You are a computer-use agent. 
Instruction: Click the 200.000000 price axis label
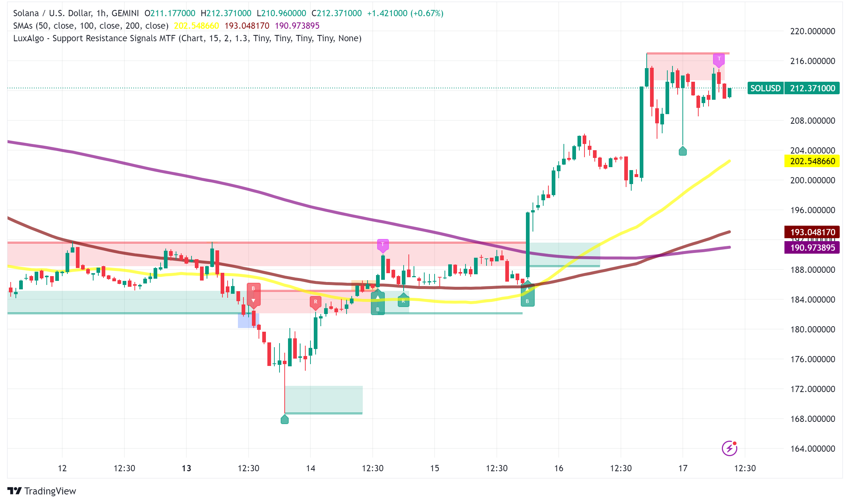812,180
